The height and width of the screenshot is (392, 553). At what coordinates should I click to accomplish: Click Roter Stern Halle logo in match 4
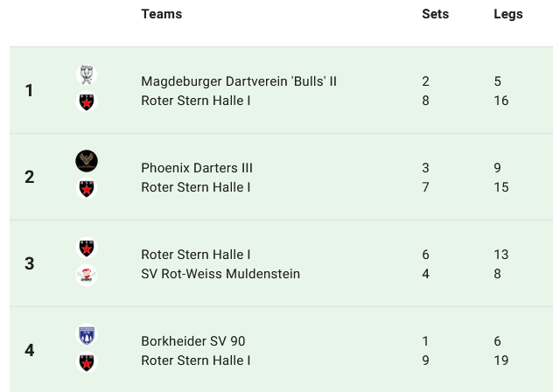87,361
